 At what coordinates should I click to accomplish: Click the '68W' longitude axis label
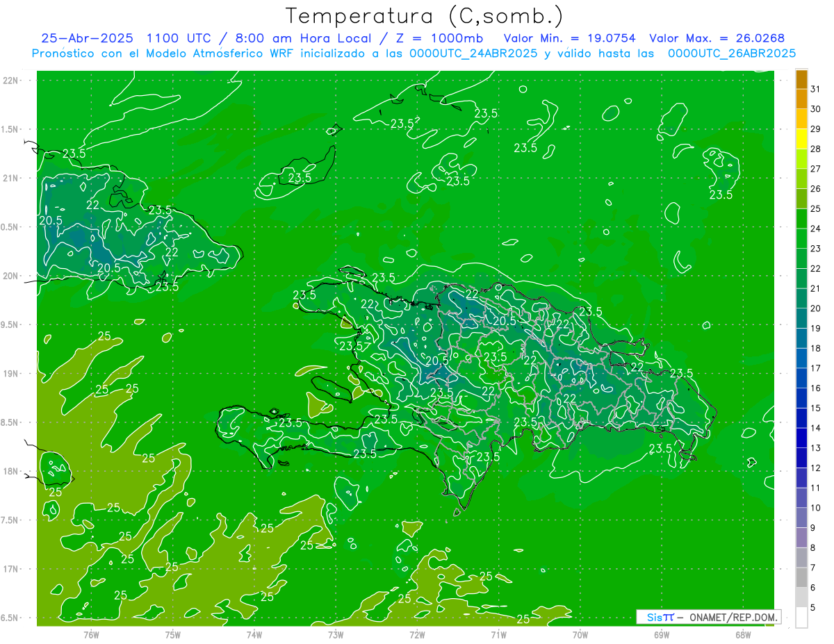coord(743,634)
